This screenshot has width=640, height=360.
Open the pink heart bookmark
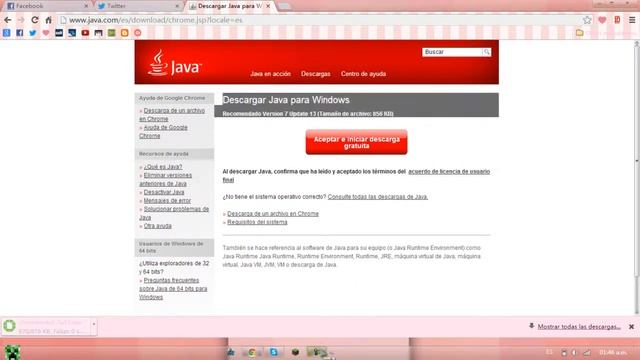[x=46, y=33]
